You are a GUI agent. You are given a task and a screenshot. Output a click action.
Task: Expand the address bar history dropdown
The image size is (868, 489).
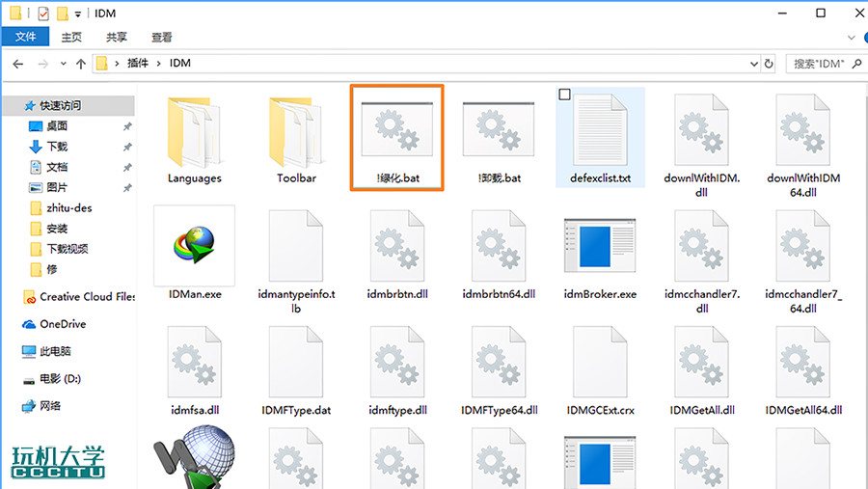click(753, 64)
